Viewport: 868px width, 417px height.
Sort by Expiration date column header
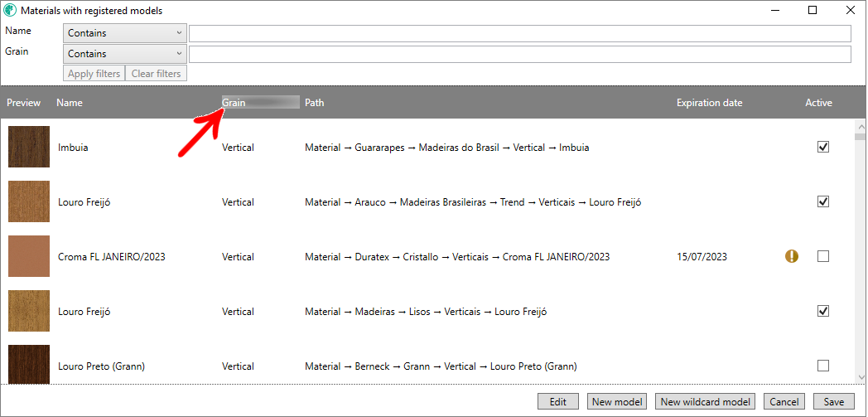tap(709, 103)
